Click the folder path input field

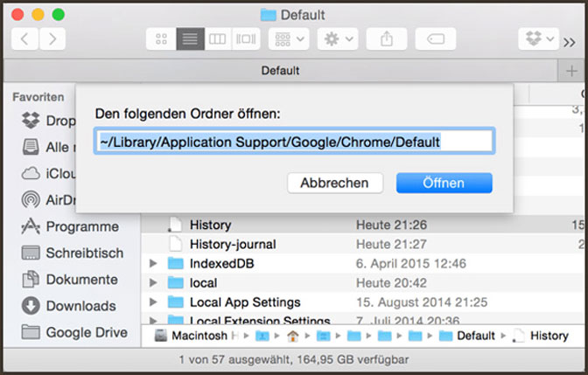click(294, 142)
